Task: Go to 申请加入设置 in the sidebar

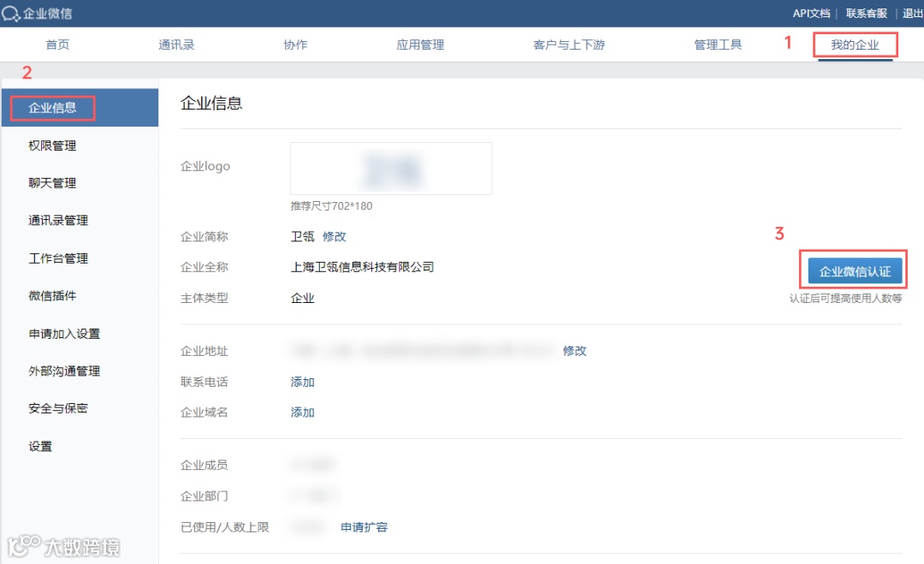Action: click(x=64, y=334)
